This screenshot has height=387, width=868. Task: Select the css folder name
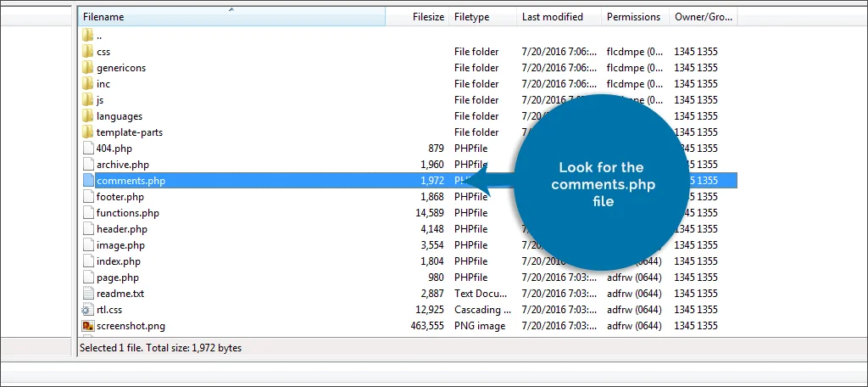click(103, 52)
